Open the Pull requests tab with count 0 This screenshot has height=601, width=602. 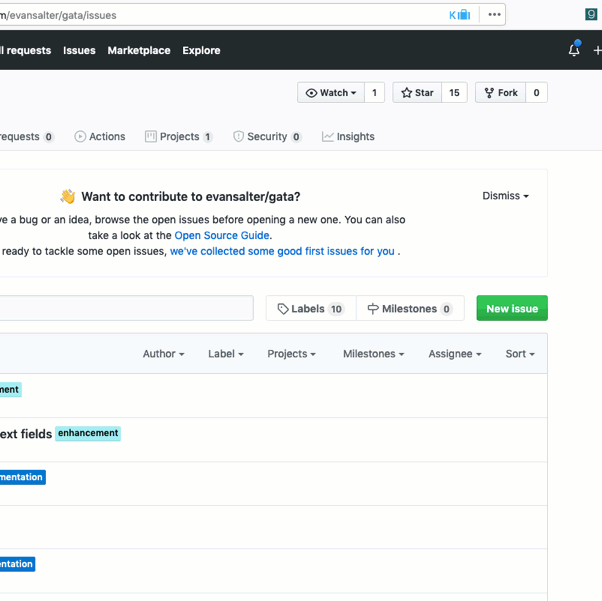pyautogui.click(x=27, y=137)
